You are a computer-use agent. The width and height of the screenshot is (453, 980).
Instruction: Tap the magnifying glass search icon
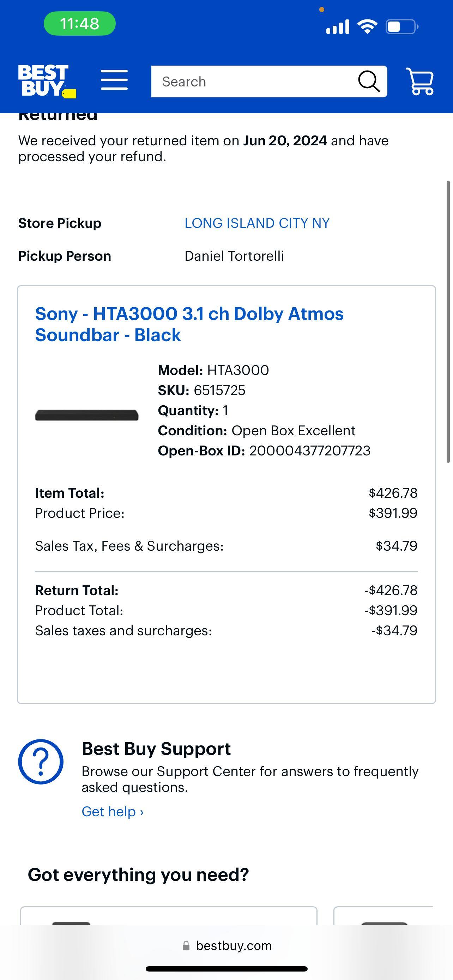[369, 81]
